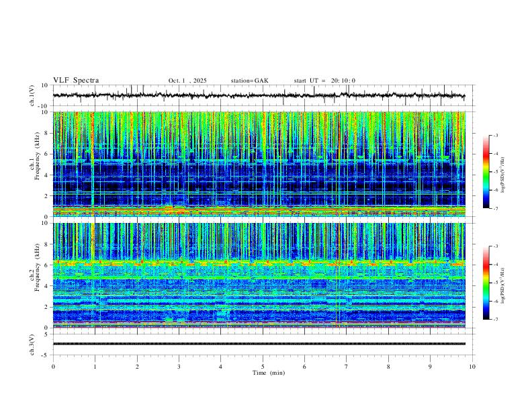Click the ch.1 colorbar "log(PSD)(V²/Hz)" label

pyautogui.click(x=502, y=175)
